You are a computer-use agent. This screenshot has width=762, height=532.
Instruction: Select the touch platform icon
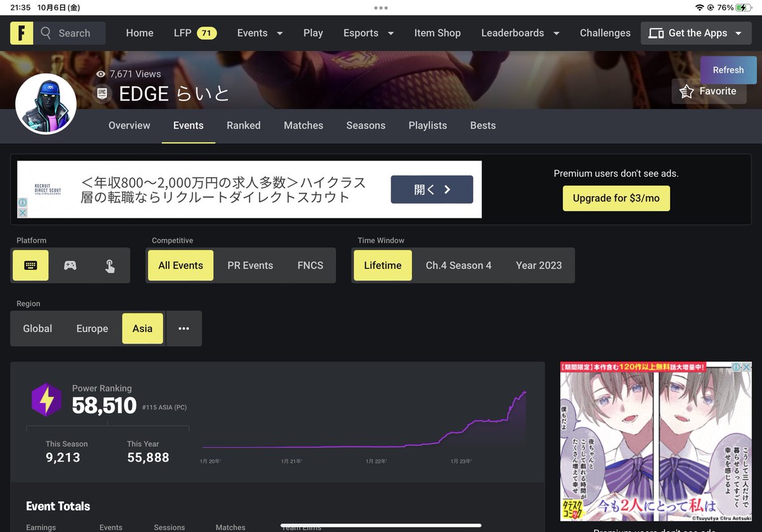click(109, 265)
